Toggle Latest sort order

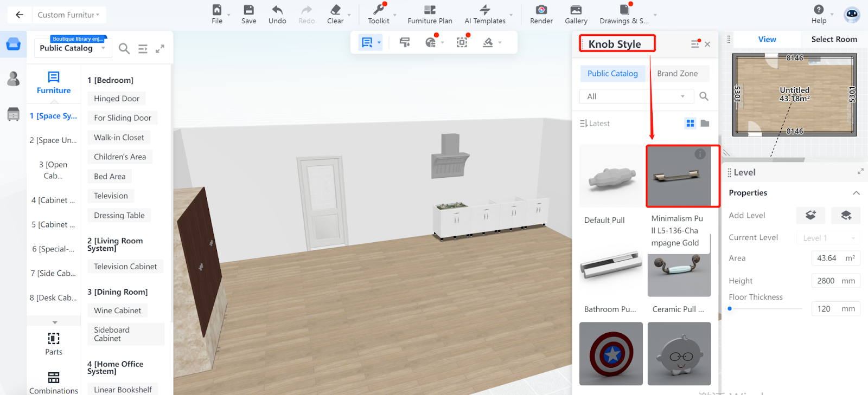(595, 124)
